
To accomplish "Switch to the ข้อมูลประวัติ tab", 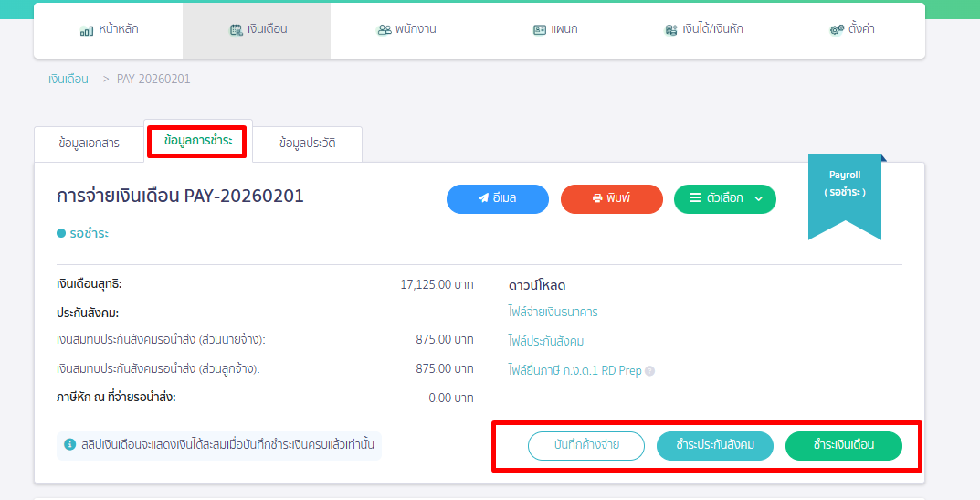I will point(307,144).
